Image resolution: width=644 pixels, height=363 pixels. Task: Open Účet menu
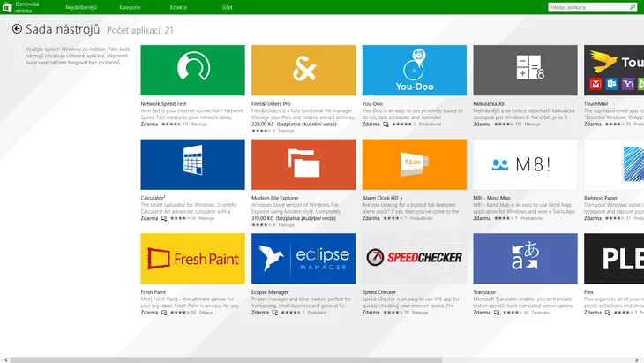(227, 7)
